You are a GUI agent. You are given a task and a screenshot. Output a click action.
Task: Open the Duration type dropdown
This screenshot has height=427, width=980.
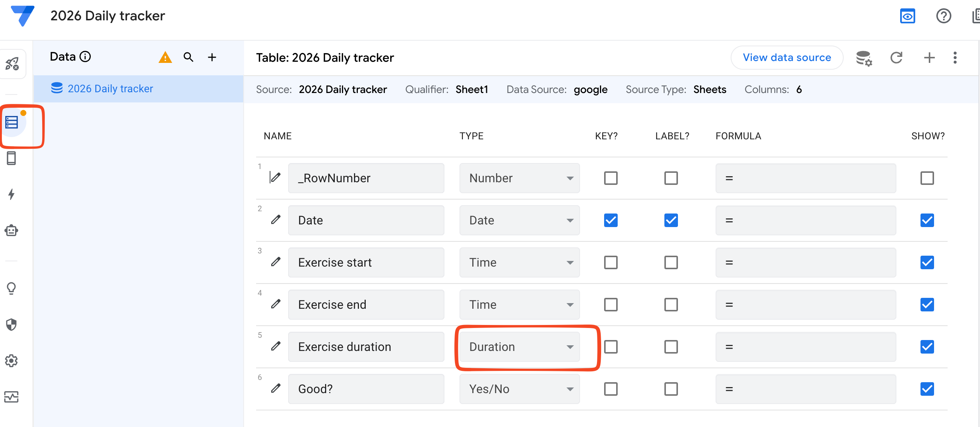click(x=519, y=346)
